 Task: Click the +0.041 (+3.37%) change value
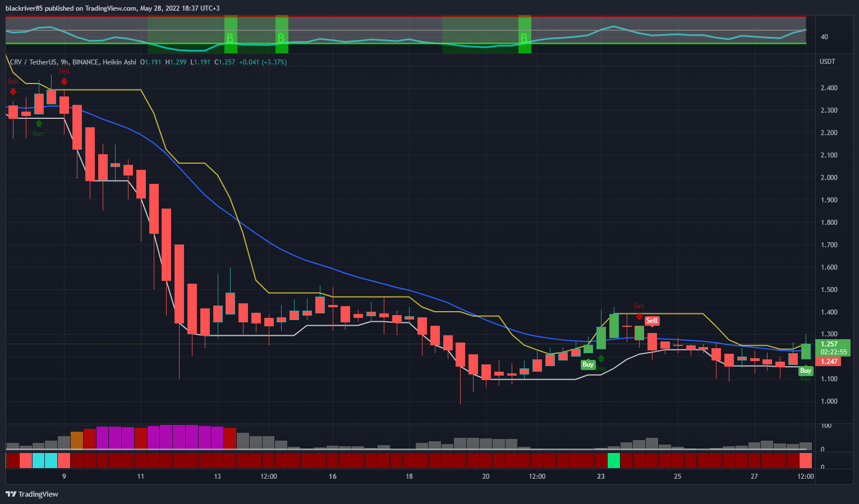(263, 62)
